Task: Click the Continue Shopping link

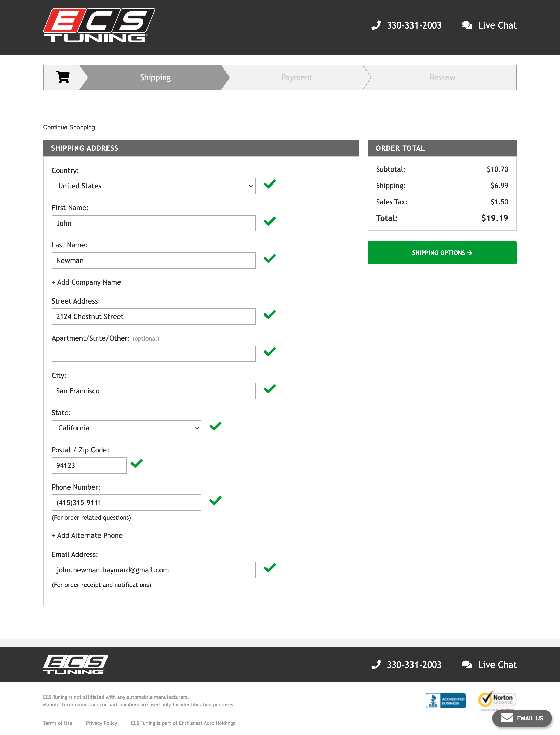Action: click(69, 127)
